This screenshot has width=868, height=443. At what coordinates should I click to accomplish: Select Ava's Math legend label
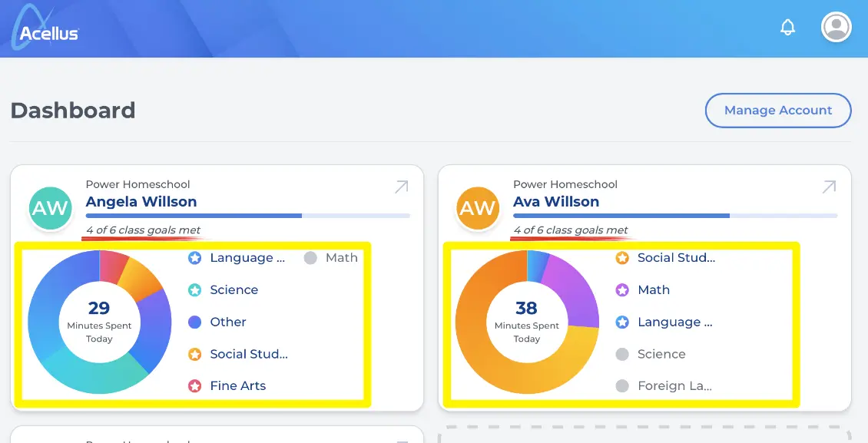tap(654, 289)
